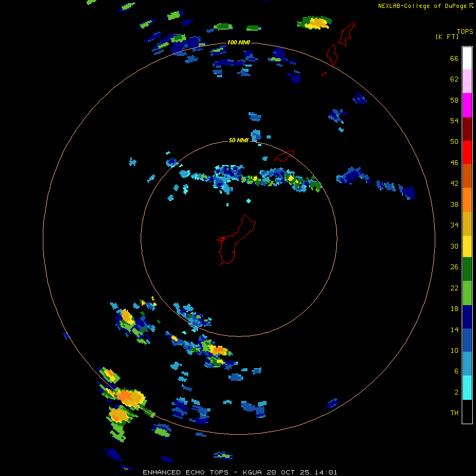Viewport: 476px width, 476px height.
Task: Click the red Guam island outline at center
Action: pos(236,240)
